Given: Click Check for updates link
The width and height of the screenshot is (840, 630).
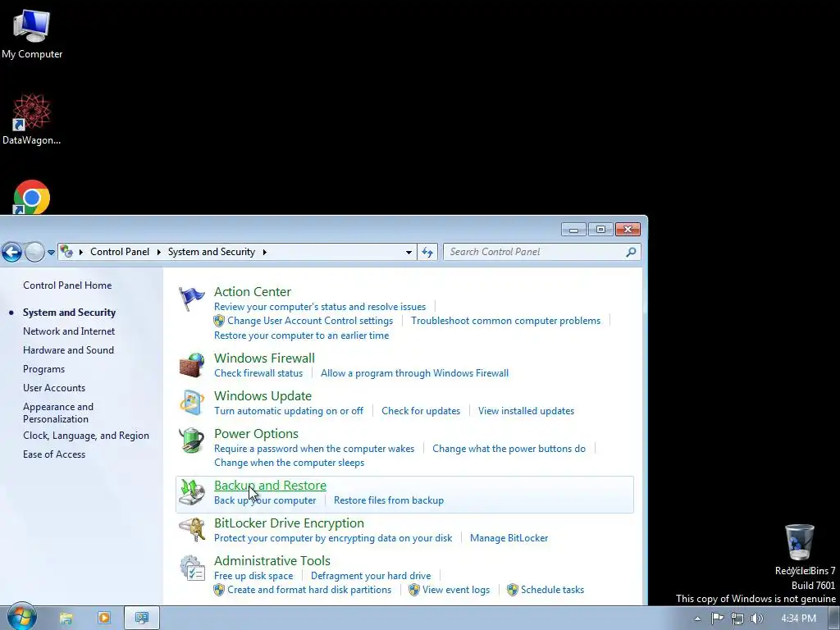Looking at the screenshot, I should pos(421,411).
